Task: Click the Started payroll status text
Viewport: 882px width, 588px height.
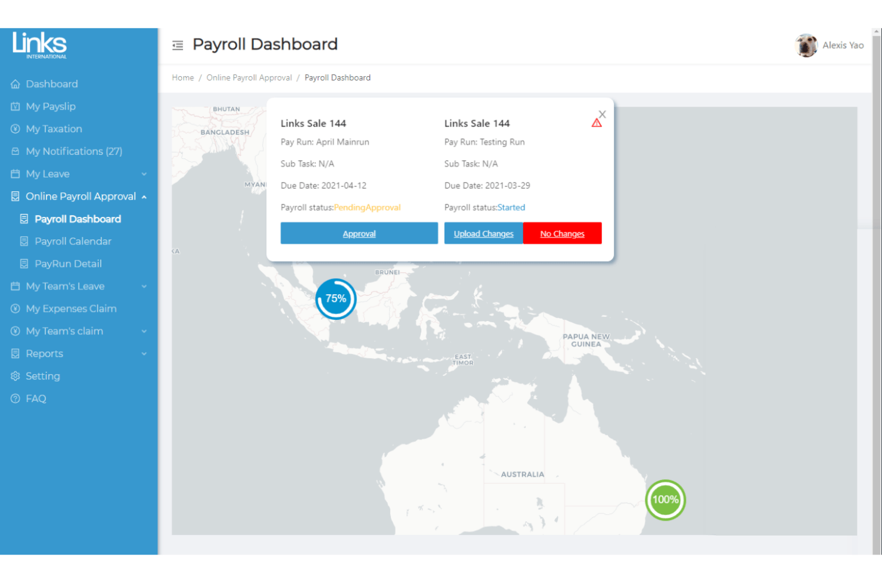Action: coord(511,207)
